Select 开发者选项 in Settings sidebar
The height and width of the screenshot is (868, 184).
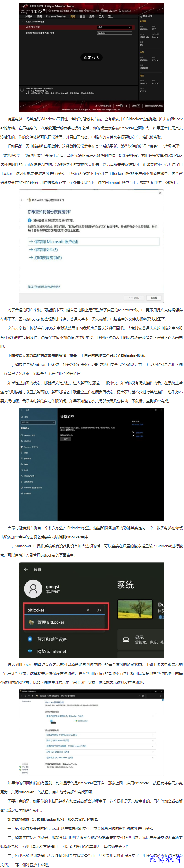pos(27,482)
